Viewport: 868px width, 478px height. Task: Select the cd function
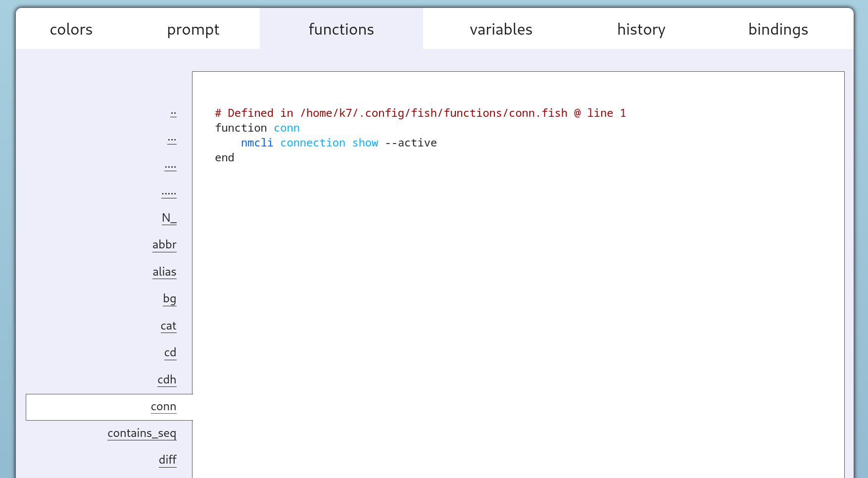pos(170,353)
